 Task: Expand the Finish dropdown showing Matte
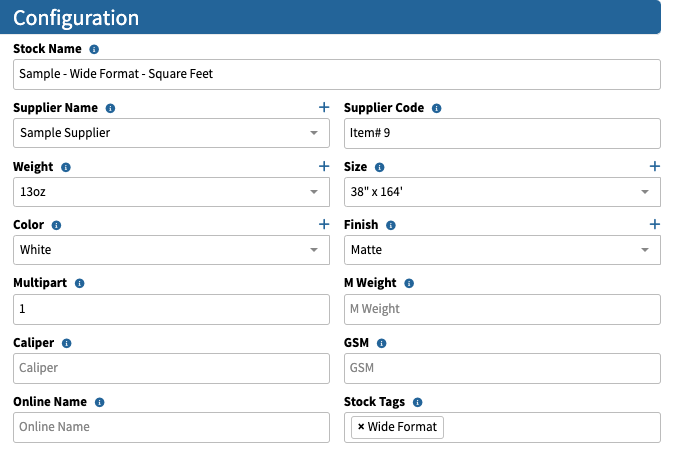[502, 250]
